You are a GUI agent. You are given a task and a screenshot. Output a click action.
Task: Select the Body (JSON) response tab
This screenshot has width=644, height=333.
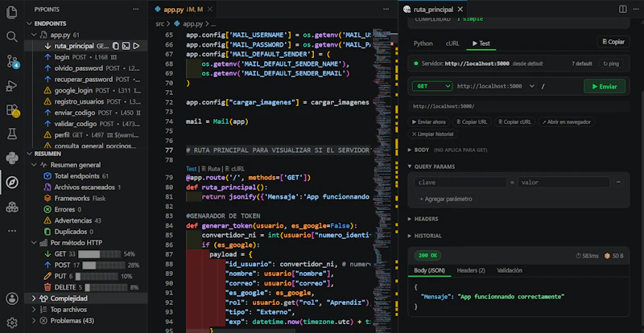(429, 270)
